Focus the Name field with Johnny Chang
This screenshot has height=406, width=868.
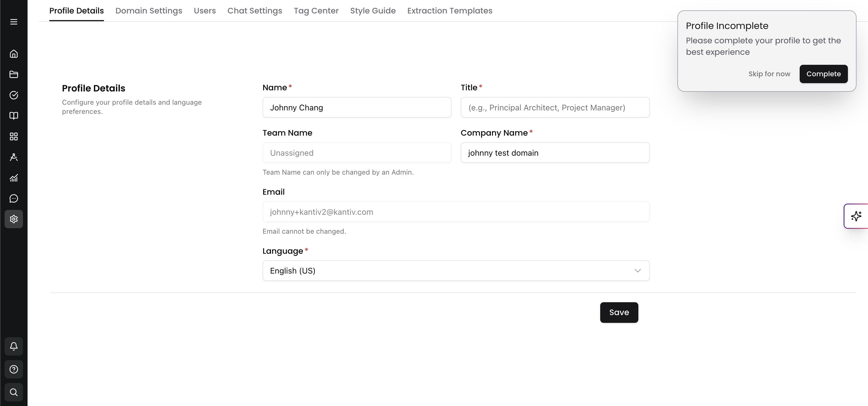[357, 108]
